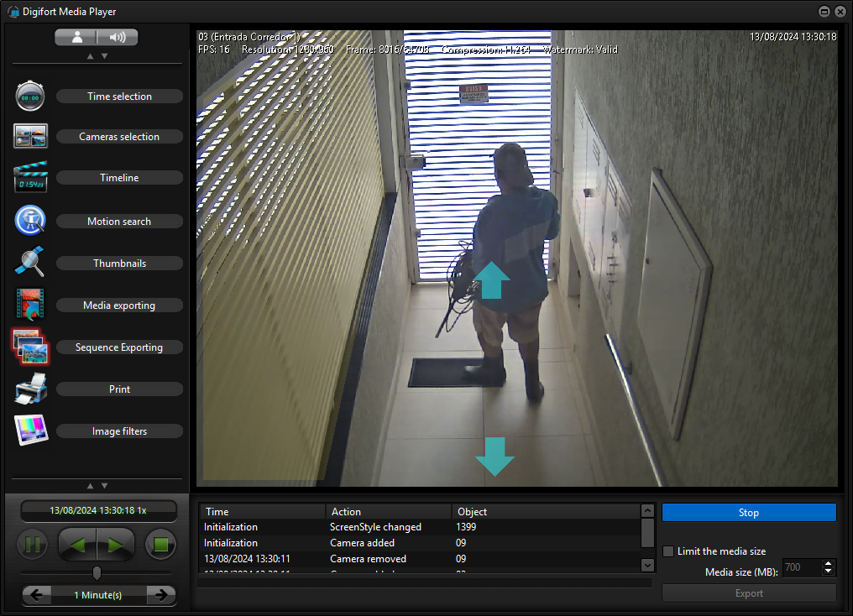Select the speaker audio icon tab
Image resolution: width=853 pixels, height=616 pixels.
coord(117,37)
